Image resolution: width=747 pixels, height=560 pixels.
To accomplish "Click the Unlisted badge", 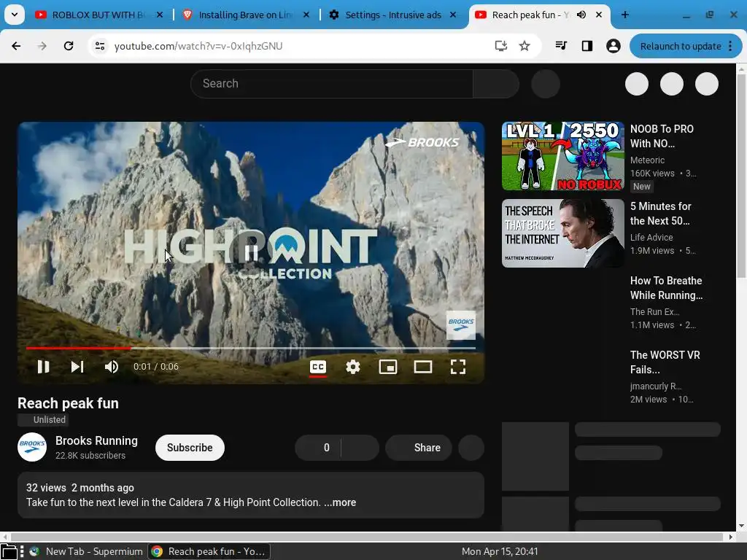I will coord(43,420).
